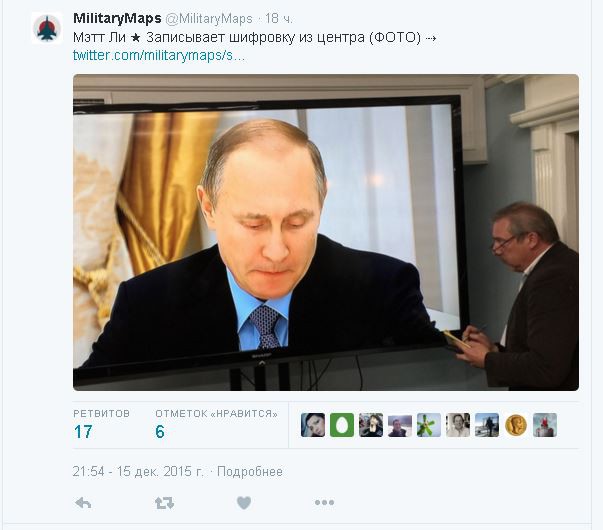The image size is (603, 530).
Task: Click the tweet date 21:54 - 15 дек. 2015
Action: pos(138,472)
